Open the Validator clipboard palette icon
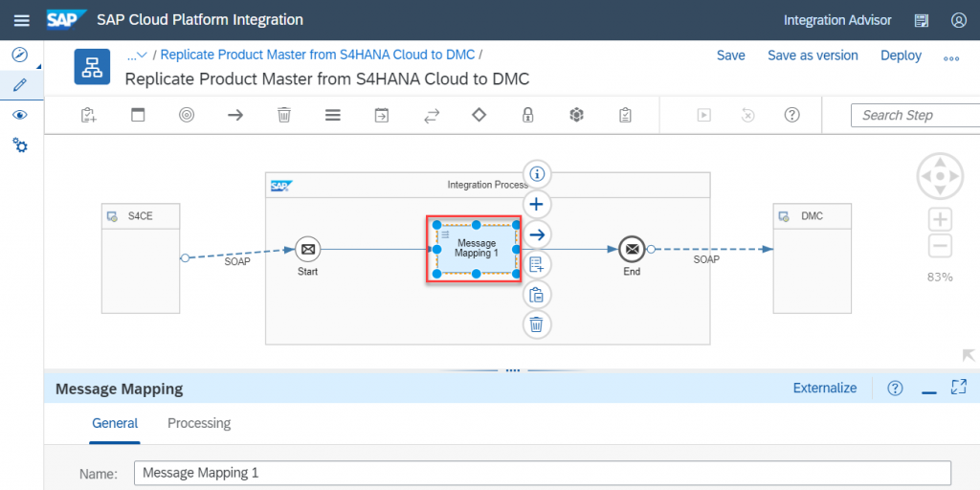The height and width of the screenshot is (490, 980). [625, 115]
